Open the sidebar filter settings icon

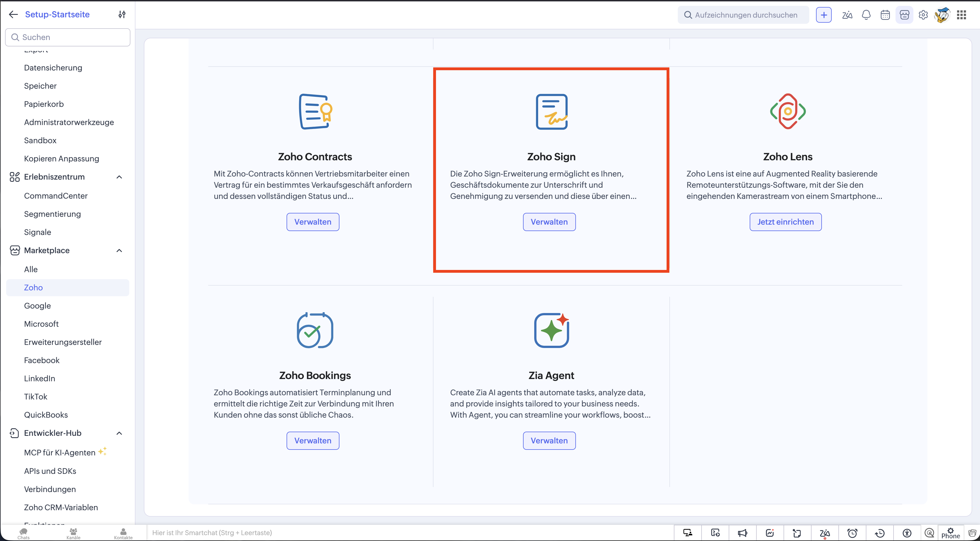pos(122,15)
